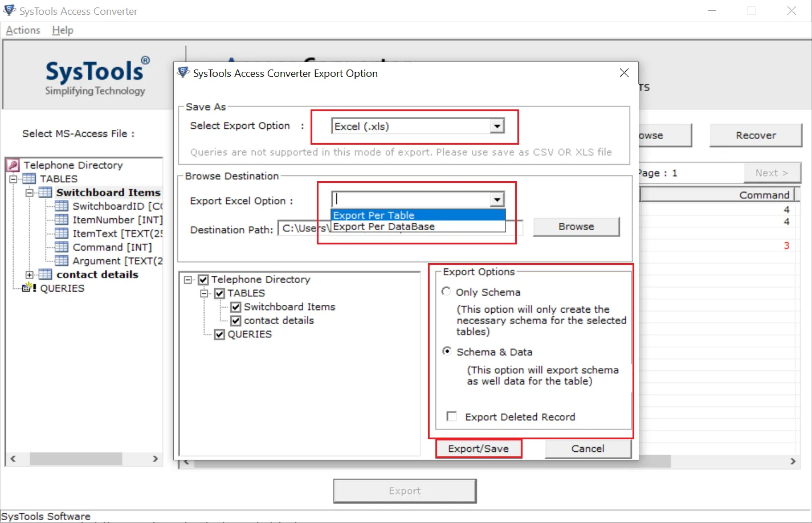Click the contact details table icon
812x523 pixels.
click(45, 275)
